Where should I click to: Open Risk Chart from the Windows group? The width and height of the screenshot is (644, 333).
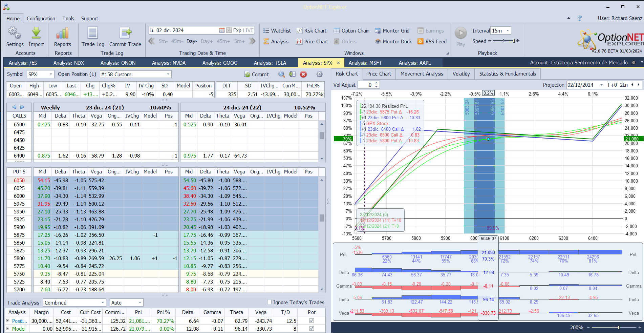312,31
